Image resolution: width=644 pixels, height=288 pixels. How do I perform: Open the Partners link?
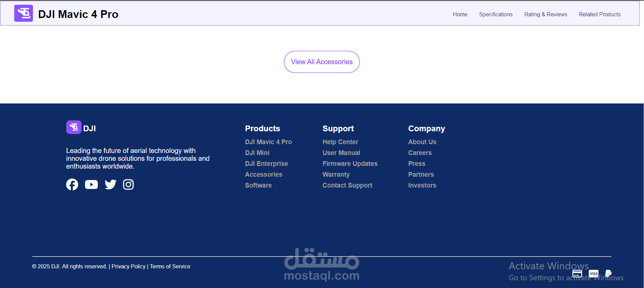421,174
